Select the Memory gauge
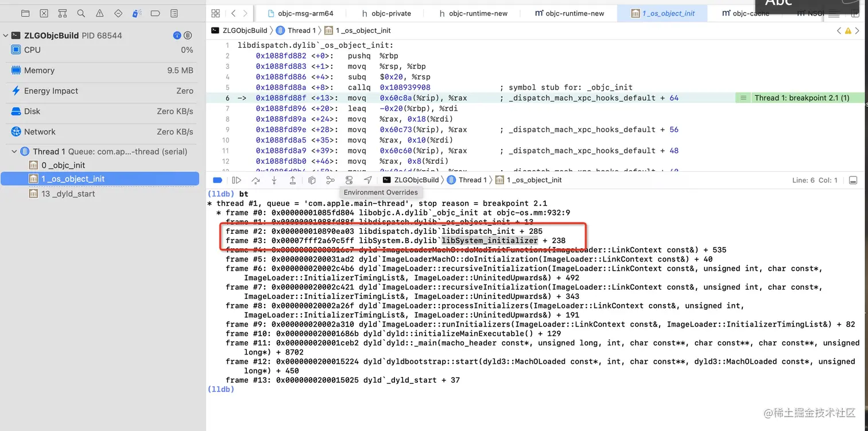The height and width of the screenshot is (431, 868). pyautogui.click(x=102, y=71)
